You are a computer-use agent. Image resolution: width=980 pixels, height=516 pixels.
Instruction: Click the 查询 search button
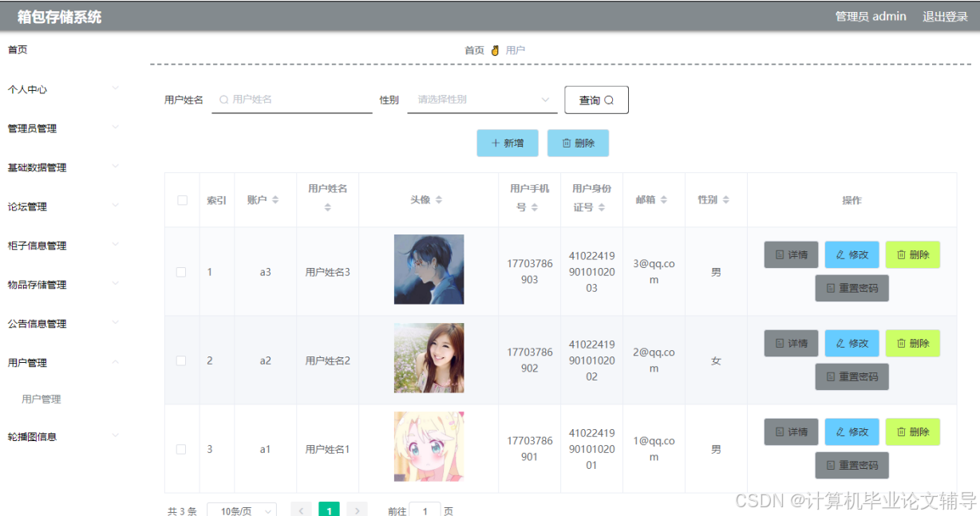pyautogui.click(x=597, y=100)
